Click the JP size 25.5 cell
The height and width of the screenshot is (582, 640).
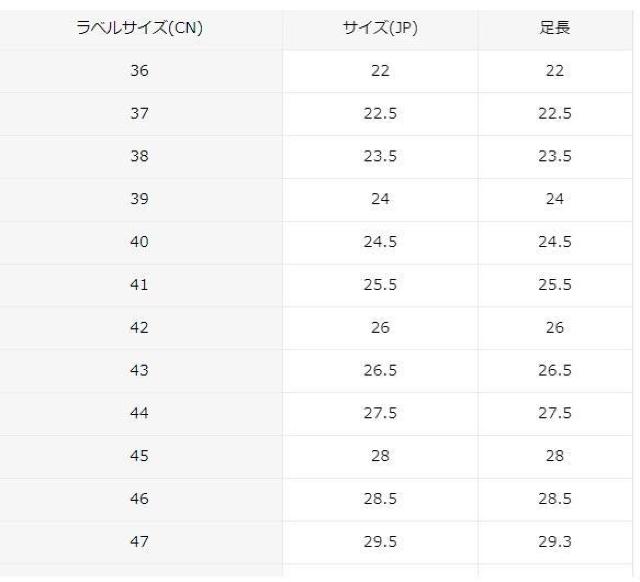[x=379, y=285]
